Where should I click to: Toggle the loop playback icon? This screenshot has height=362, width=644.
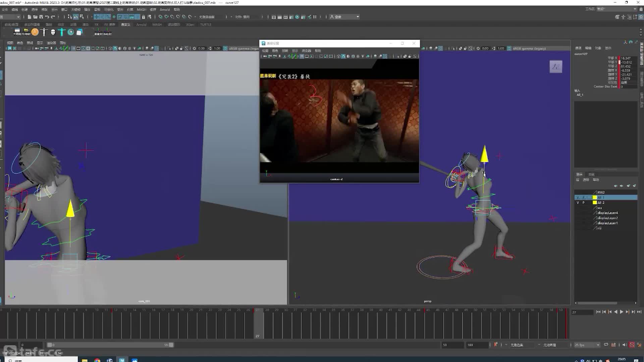(606, 345)
